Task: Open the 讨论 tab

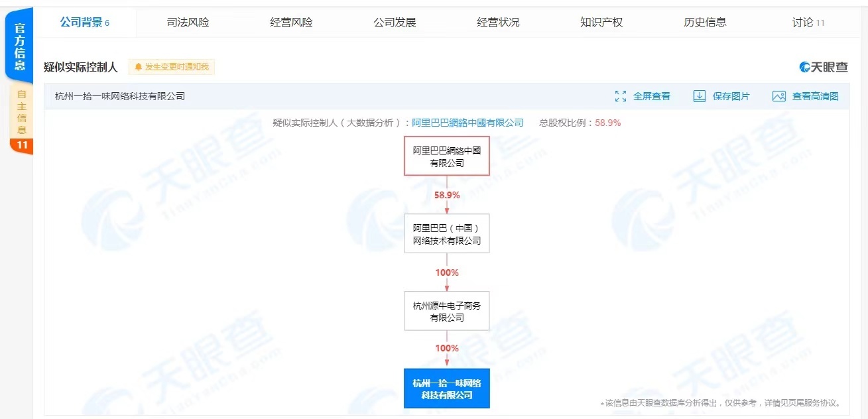Action: 808,23
